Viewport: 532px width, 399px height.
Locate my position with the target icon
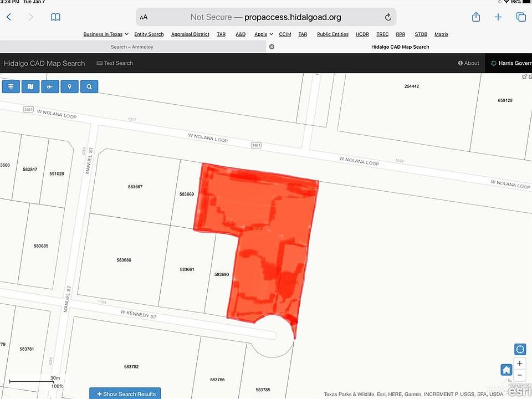[520, 349]
